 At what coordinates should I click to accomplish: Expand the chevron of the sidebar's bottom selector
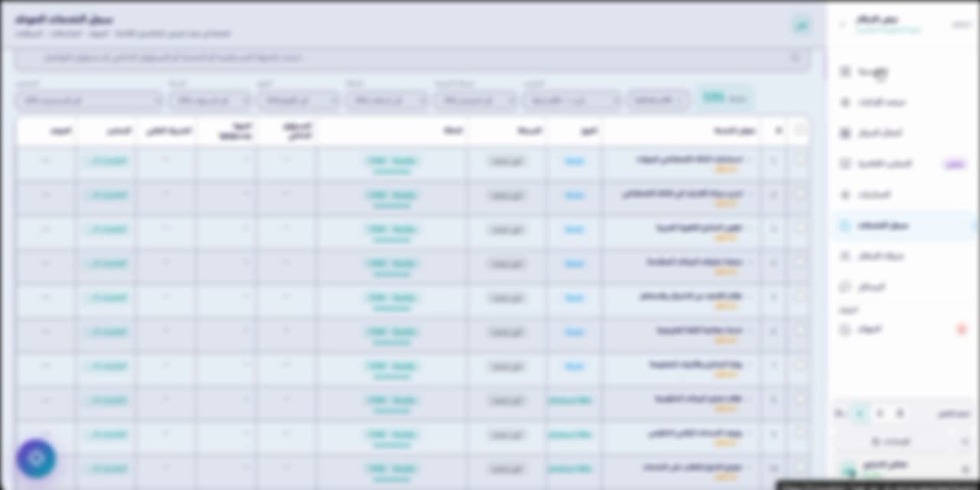click(965, 442)
